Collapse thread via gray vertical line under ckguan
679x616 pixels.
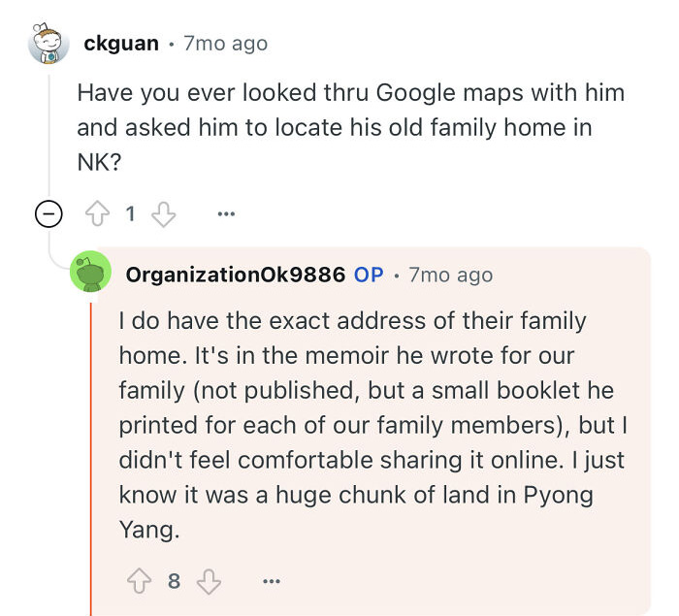(x=48, y=134)
